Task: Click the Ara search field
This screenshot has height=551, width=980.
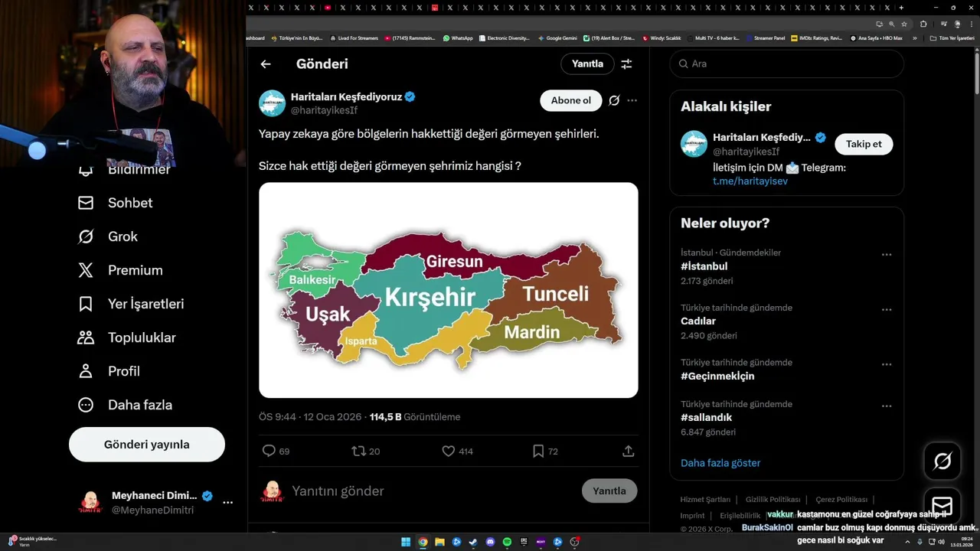Action: pyautogui.click(x=787, y=64)
